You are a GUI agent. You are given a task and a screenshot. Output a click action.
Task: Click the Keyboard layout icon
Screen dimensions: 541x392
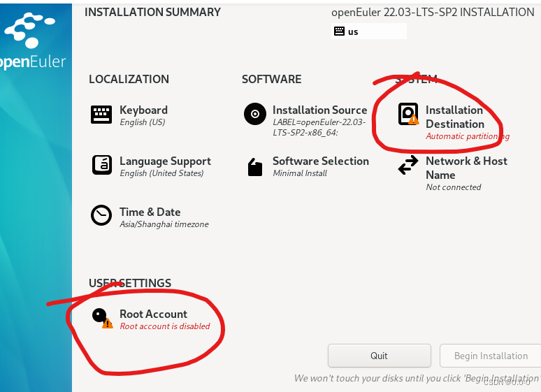101,115
